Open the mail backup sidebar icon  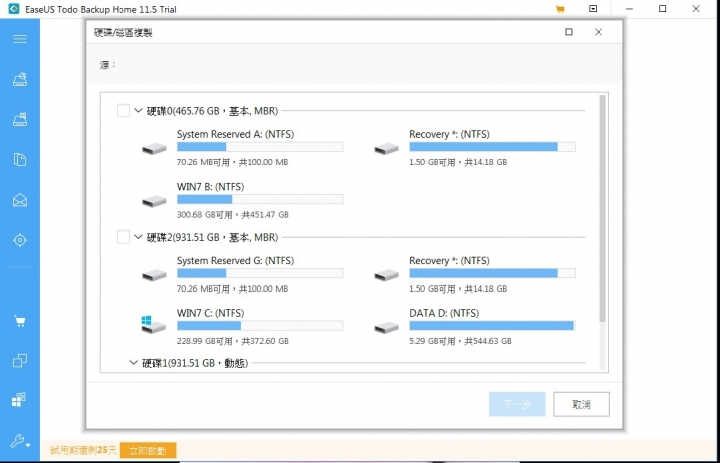tap(20, 200)
